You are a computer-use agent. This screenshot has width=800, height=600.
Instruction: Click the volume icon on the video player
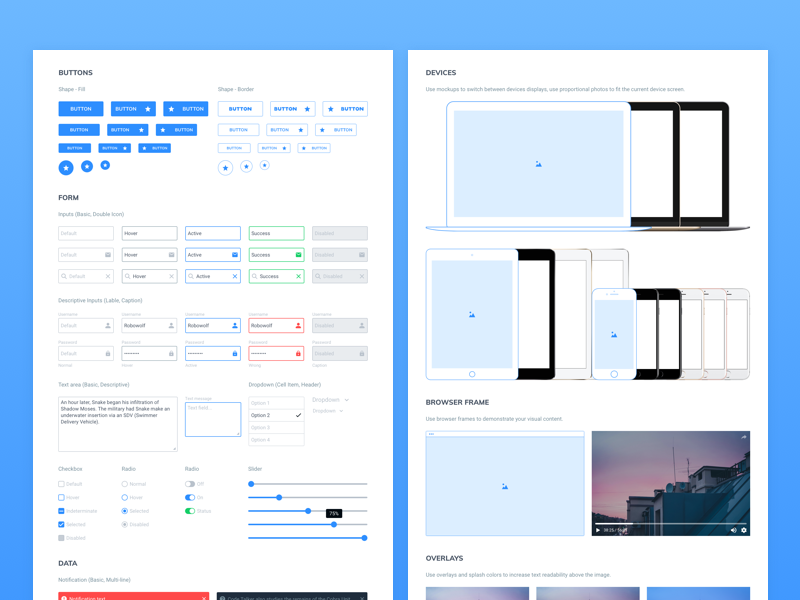click(x=733, y=530)
